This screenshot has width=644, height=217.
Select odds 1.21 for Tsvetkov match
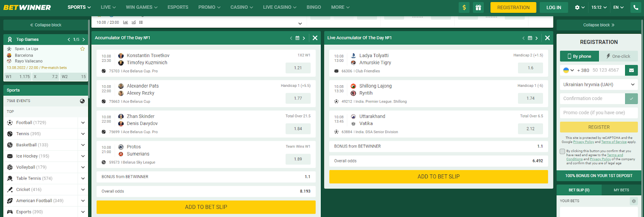point(298,68)
